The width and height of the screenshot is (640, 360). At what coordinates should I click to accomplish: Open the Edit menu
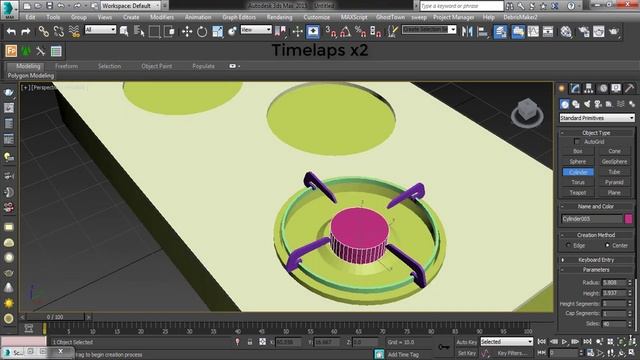tap(30, 17)
